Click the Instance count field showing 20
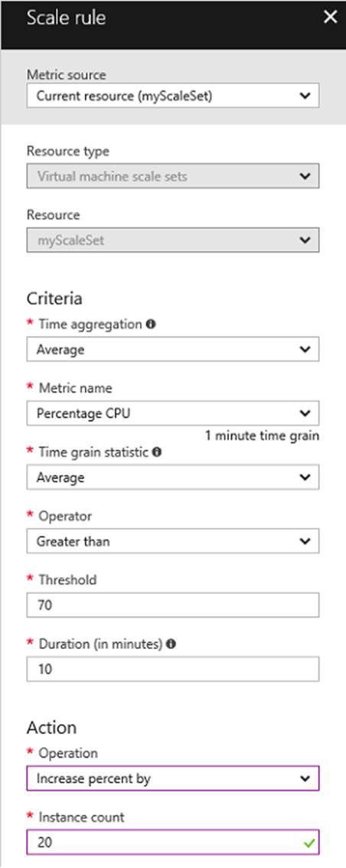 tap(173, 842)
